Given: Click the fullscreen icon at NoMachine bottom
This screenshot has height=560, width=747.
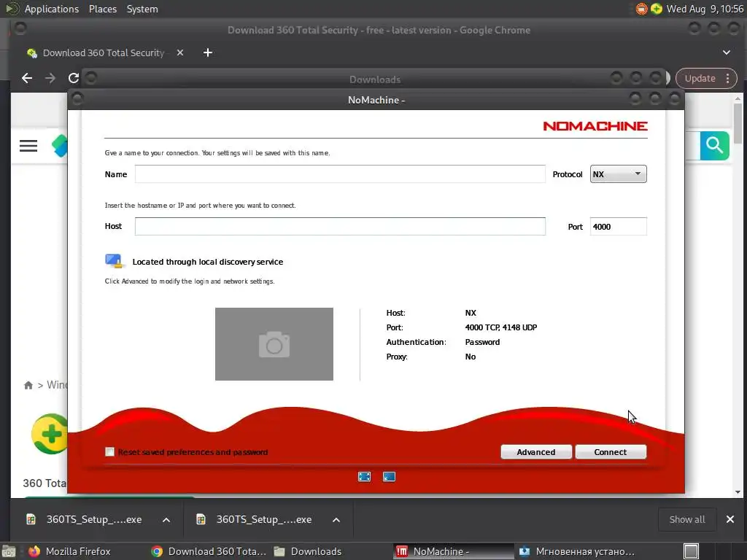Looking at the screenshot, I should pyautogui.click(x=365, y=477).
